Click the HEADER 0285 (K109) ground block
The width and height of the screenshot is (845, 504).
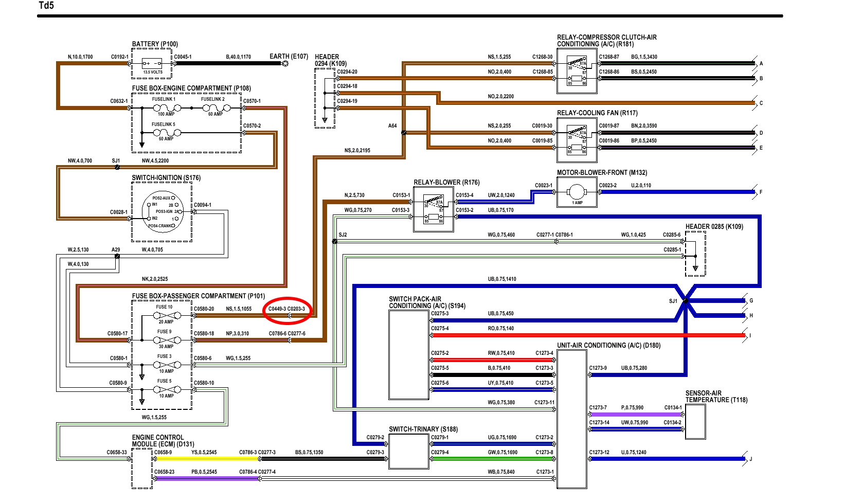click(x=695, y=254)
